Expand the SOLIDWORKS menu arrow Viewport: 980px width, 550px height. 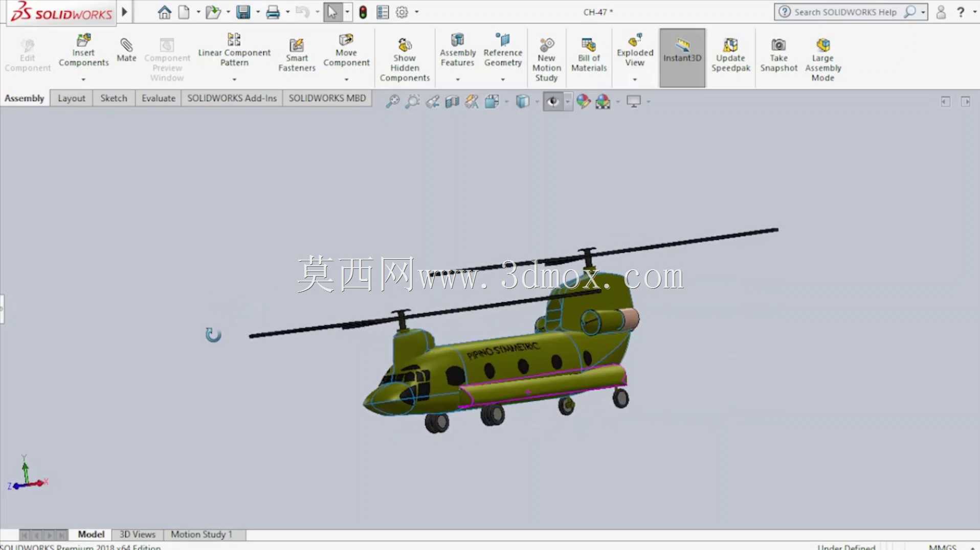[x=124, y=12]
